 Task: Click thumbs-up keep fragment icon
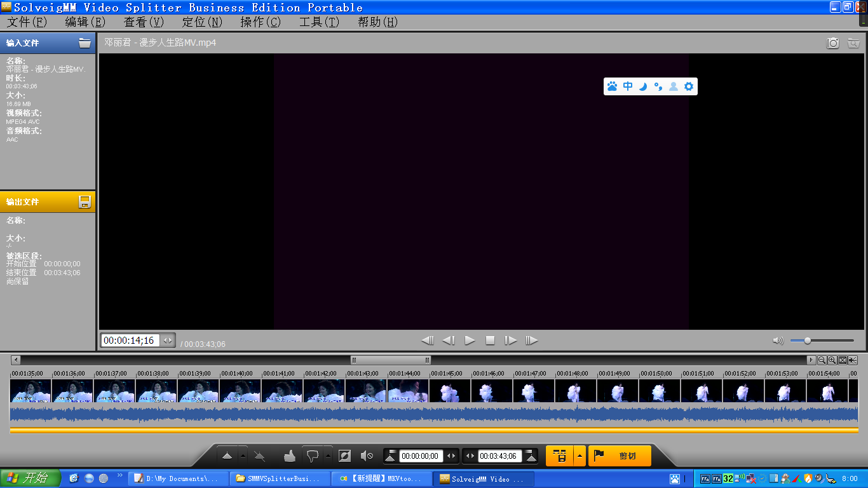coord(290,456)
